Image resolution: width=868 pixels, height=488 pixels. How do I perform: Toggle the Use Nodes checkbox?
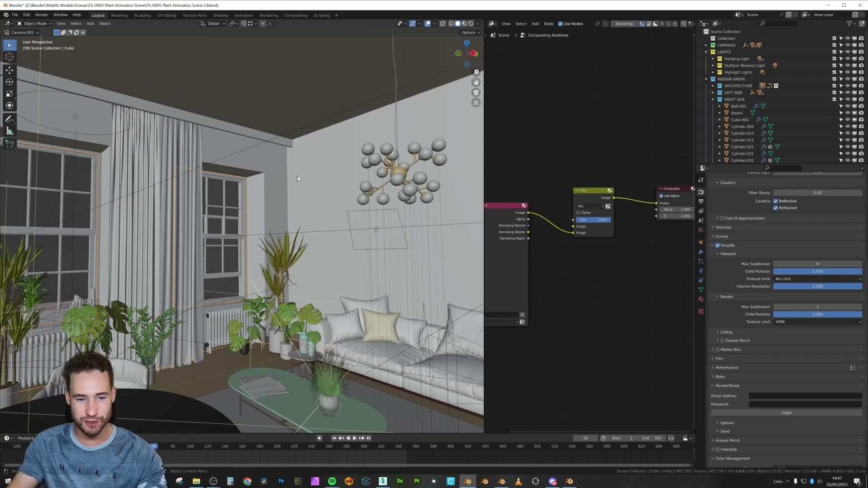click(561, 24)
